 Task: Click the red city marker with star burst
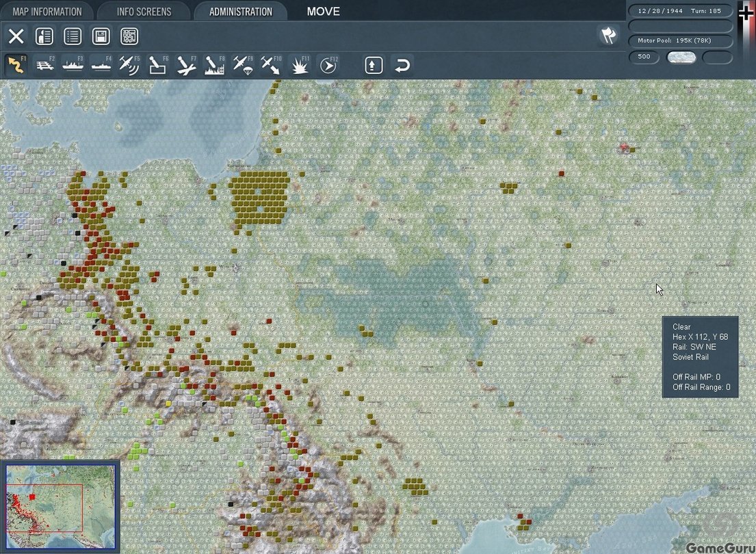[x=625, y=148]
